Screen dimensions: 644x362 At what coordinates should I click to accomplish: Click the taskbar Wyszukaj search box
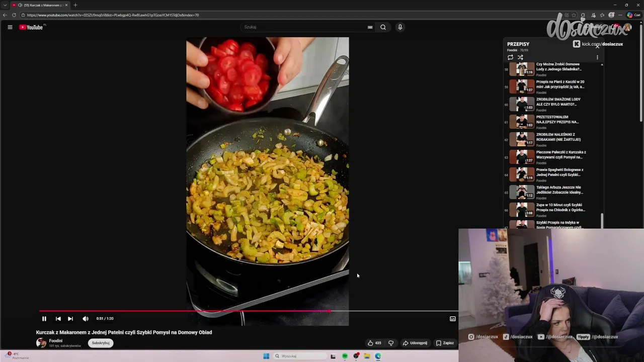[x=301, y=356]
